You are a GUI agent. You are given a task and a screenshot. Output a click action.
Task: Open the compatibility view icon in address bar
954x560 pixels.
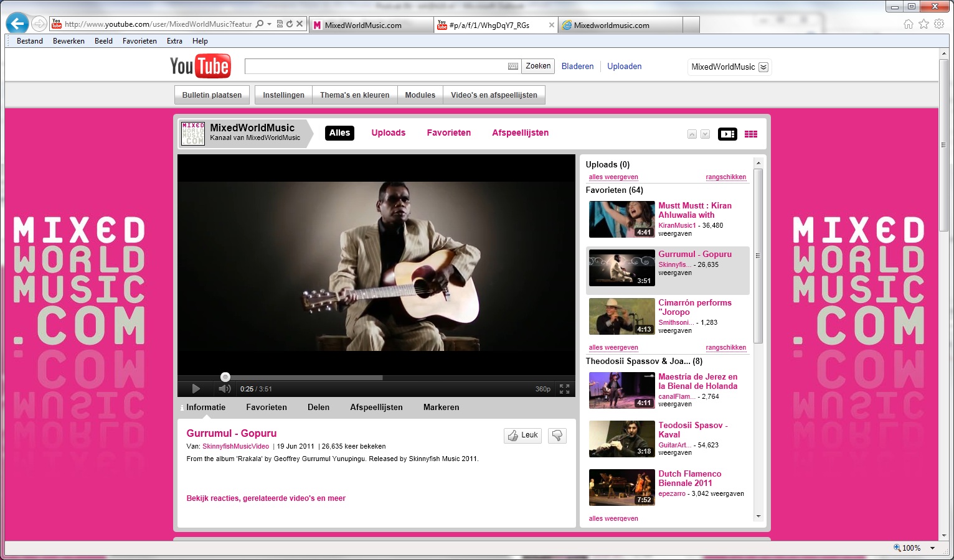pos(280,24)
